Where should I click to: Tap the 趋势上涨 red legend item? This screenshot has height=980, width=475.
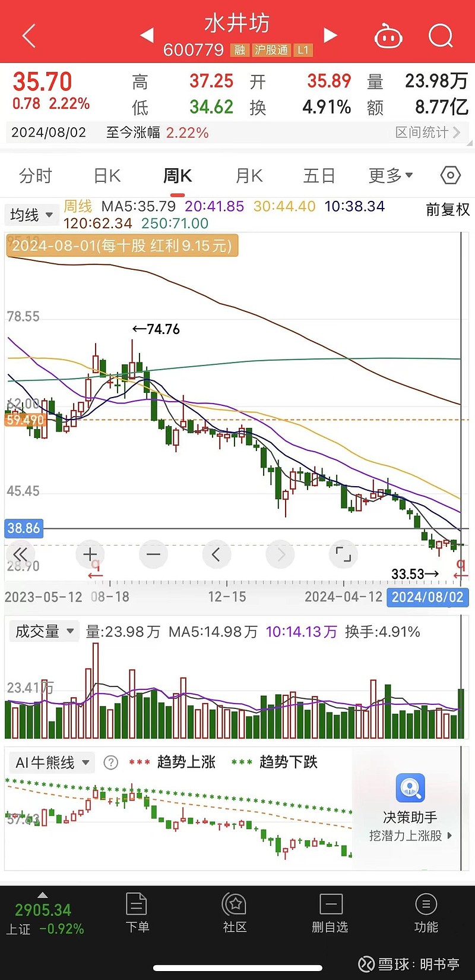point(172,762)
